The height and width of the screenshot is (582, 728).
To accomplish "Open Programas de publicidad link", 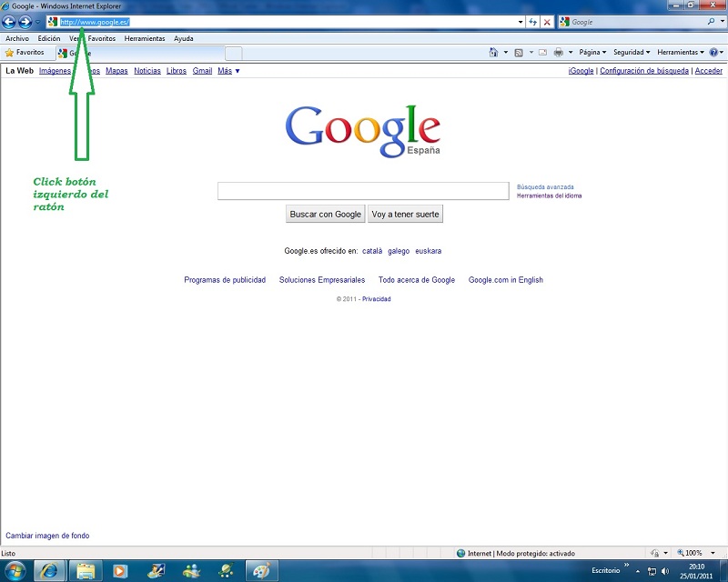I will (225, 280).
